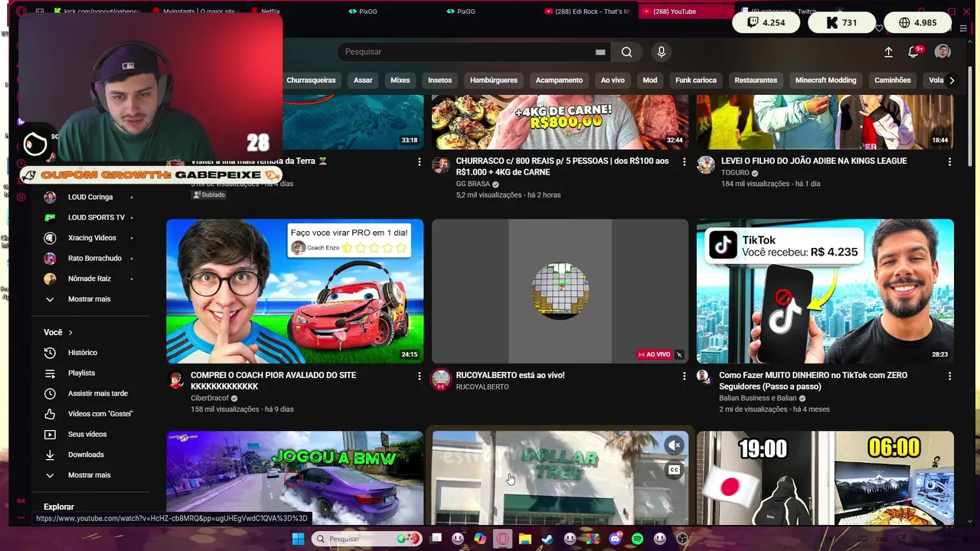Toggle captions on the Dollar Tree preview

click(674, 470)
